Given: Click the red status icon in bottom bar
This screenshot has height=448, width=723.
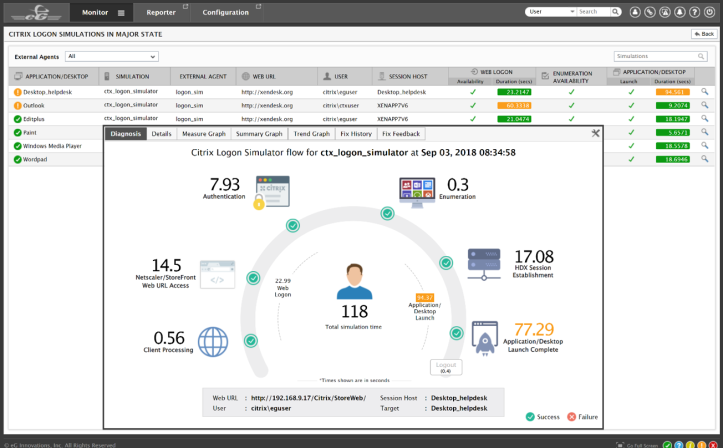Looking at the screenshot, I should tap(713, 445).
